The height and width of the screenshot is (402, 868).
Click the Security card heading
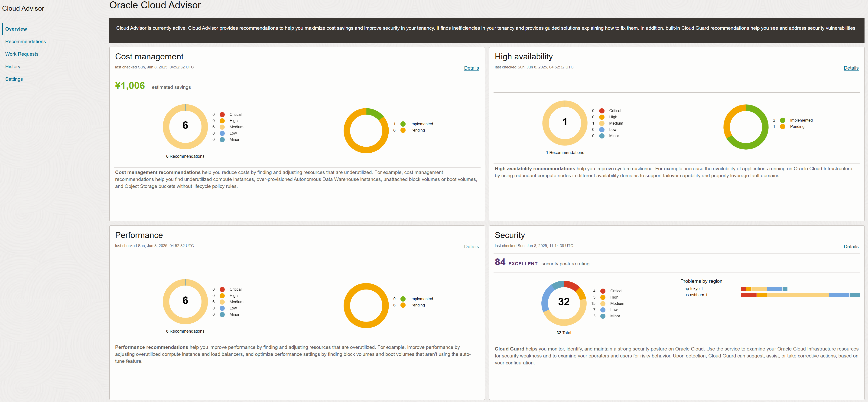pyautogui.click(x=510, y=235)
